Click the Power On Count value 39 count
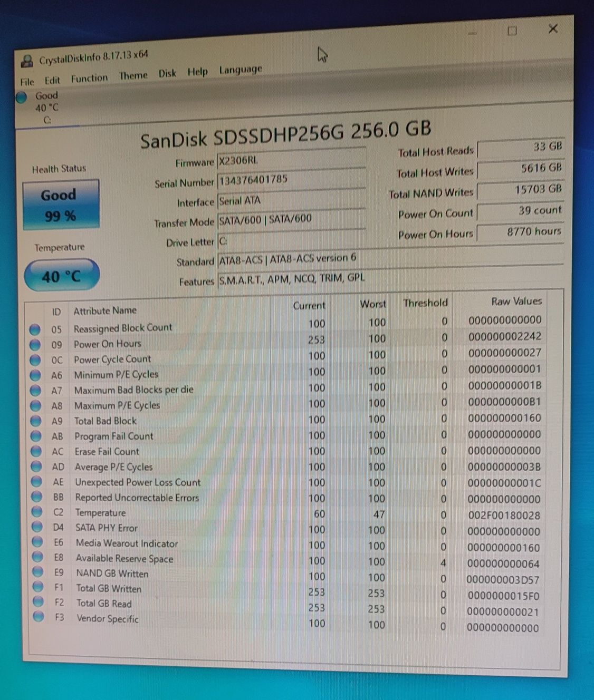 (521, 210)
